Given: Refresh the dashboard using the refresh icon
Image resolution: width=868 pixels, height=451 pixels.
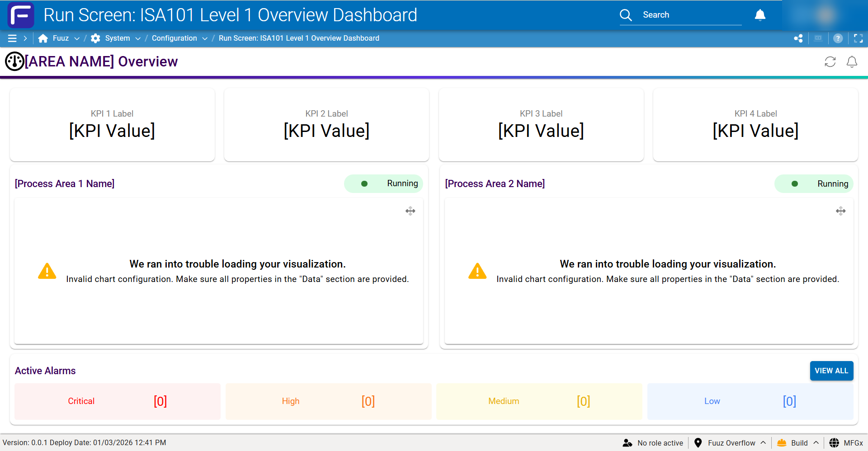Looking at the screenshot, I should [830, 61].
